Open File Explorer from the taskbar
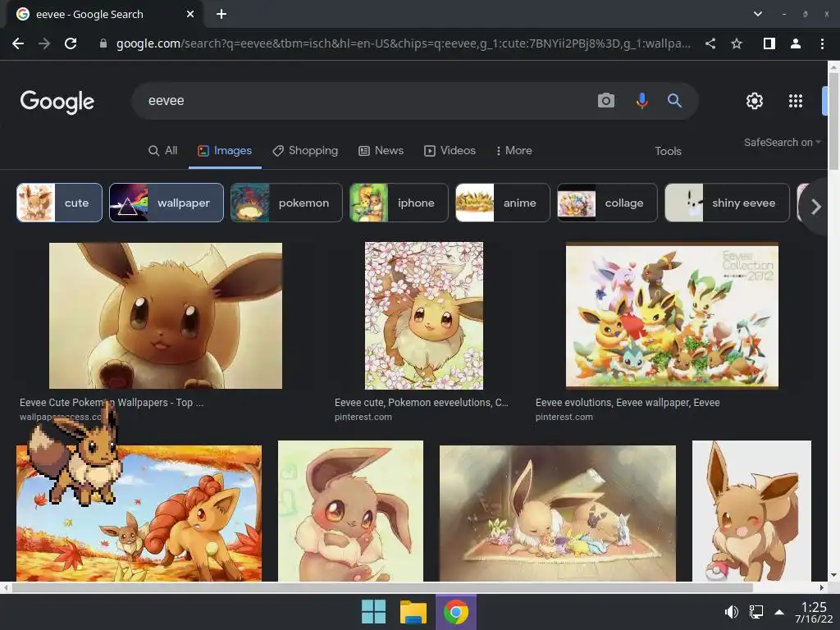The height and width of the screenshot is (630, 840). pos(413,611)
